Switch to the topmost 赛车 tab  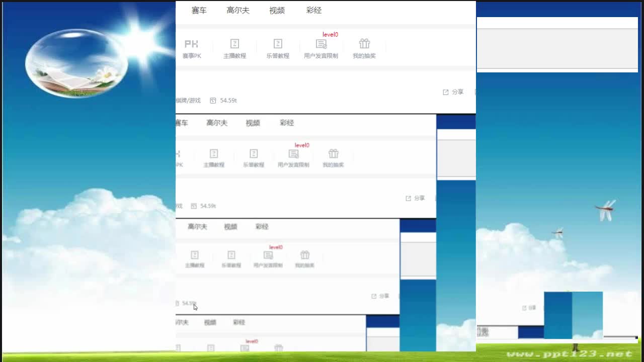[x=199, y=11]
